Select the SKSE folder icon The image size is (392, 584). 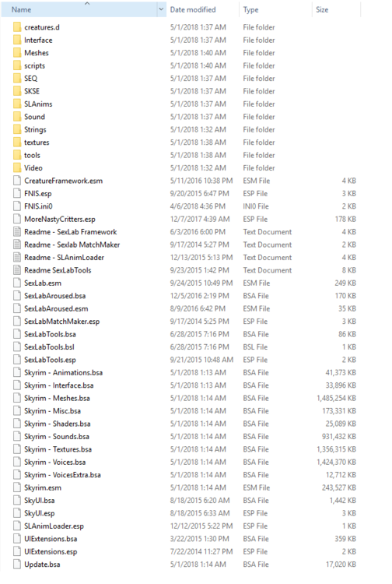pyautogui.click(x=17, y=91)
